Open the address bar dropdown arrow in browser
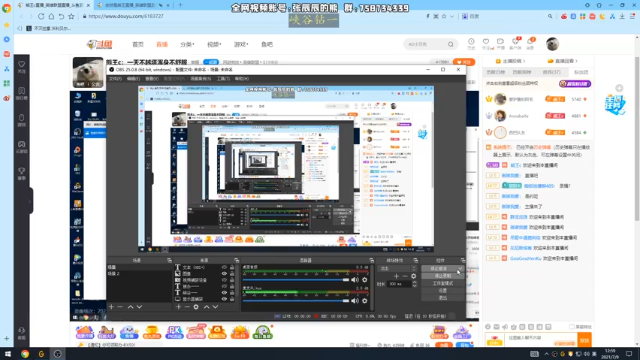This screenshot has height=360, width=640. click(x=452, y=16)
